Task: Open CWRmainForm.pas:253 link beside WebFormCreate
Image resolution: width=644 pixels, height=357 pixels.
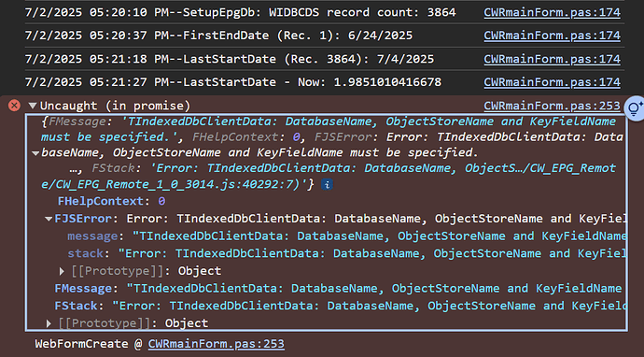Action: tap(216, 344)
